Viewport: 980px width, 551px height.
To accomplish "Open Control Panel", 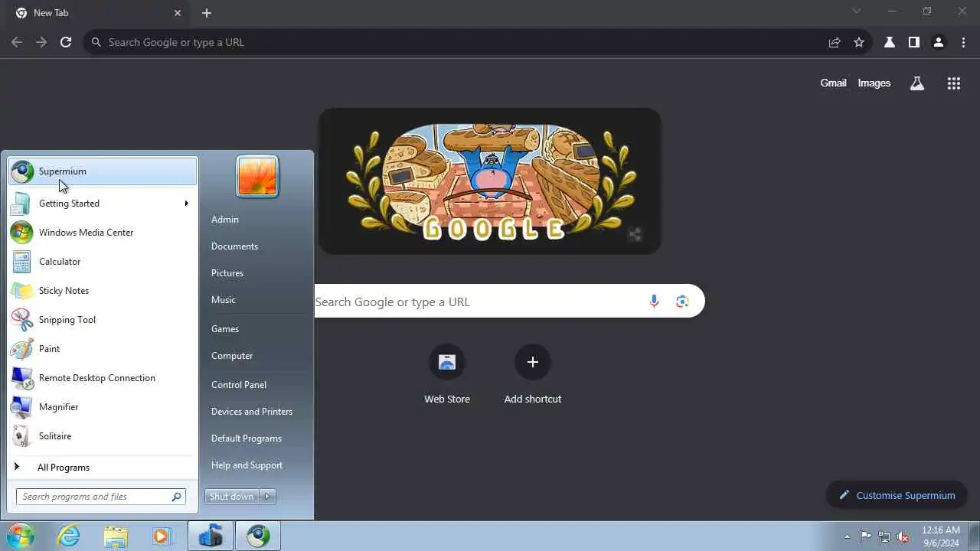I will [x=239, y=385].
